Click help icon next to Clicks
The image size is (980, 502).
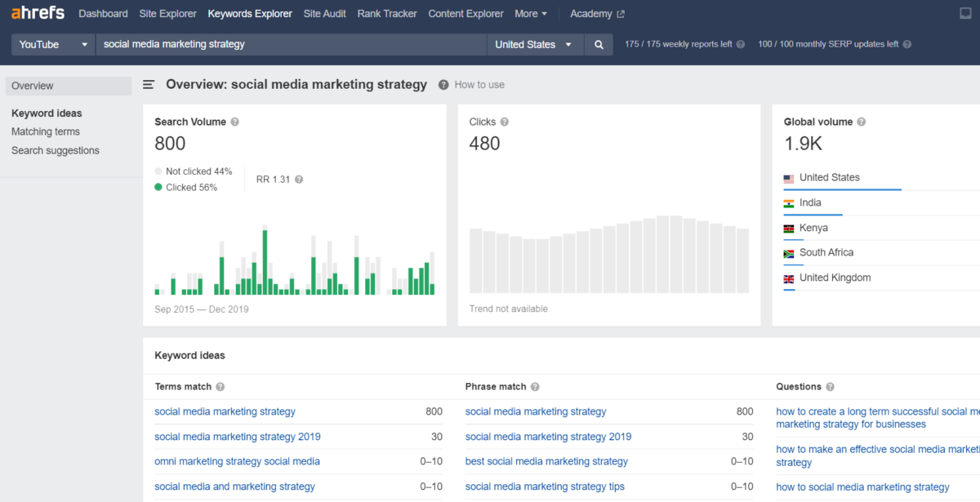pos(505,122)
